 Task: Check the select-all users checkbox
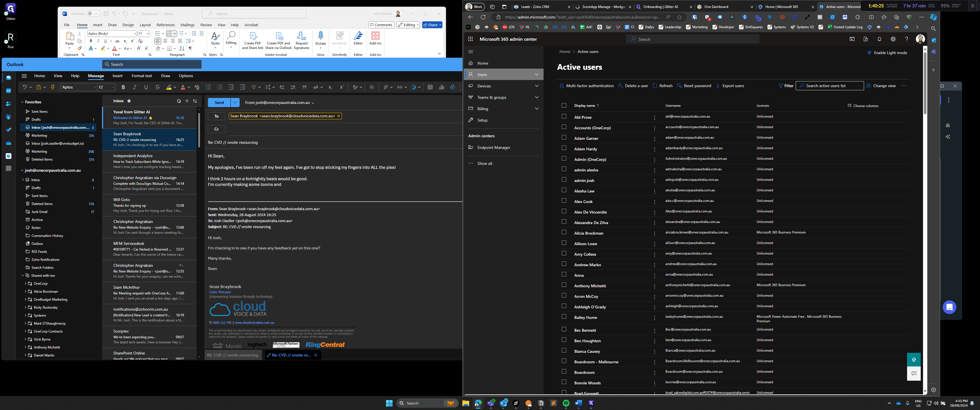[x=564, y=105]
